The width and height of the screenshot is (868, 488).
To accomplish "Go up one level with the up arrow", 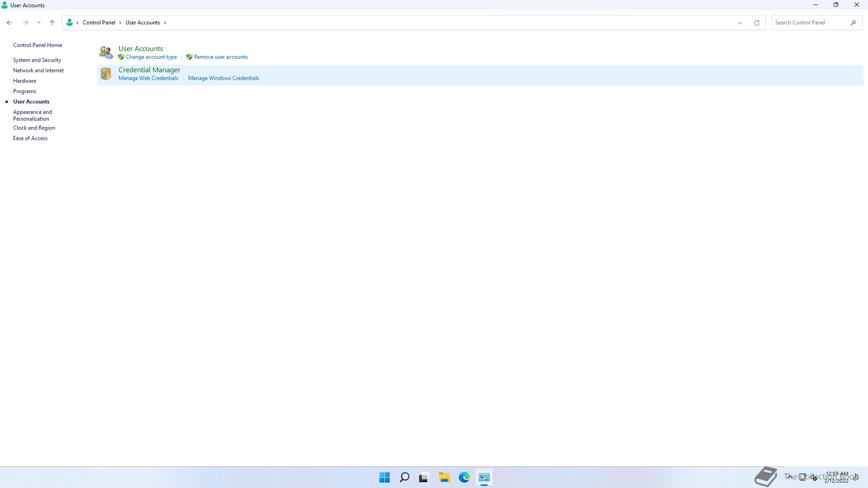I will point(52,23).
